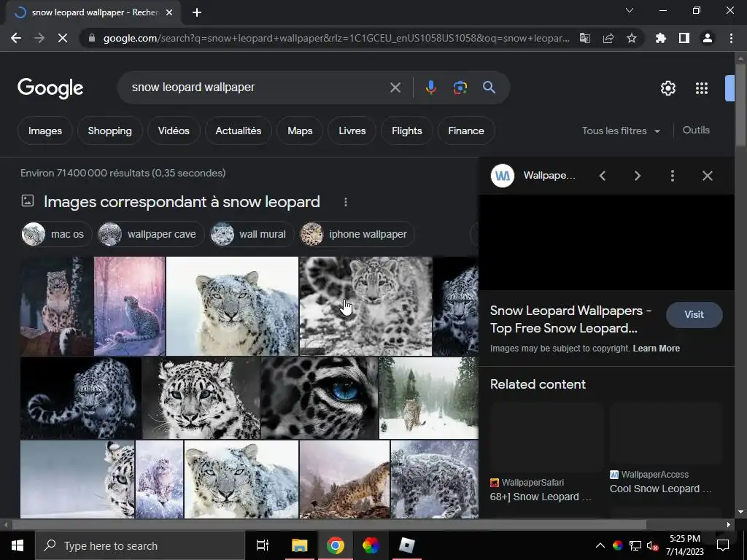Open WallpaperSafari related content card

pos(546,453)
